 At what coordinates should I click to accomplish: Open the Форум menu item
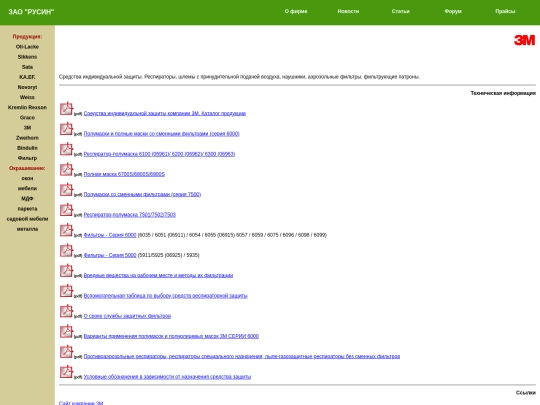(x=453, y=11)
